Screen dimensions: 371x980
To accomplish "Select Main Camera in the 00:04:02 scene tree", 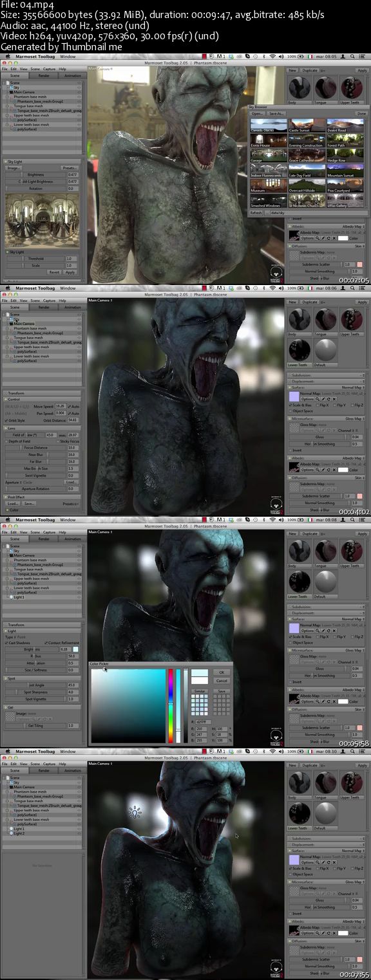I will 24,324.
